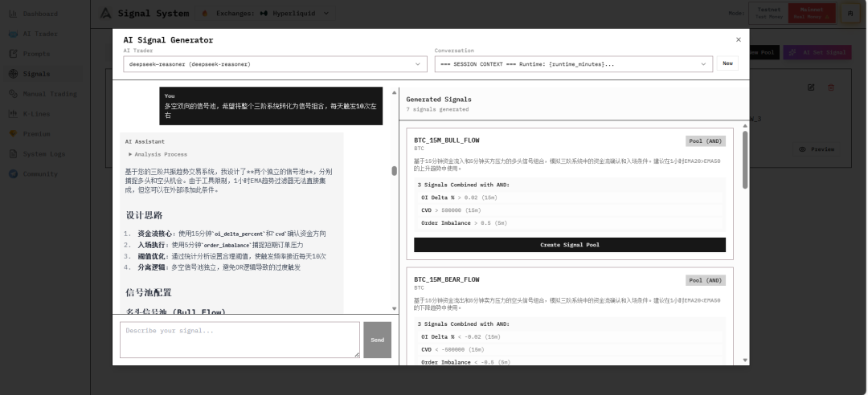Screen dimensions: 868x395
Task: Open System Logs page
Action: coord(43,153)
